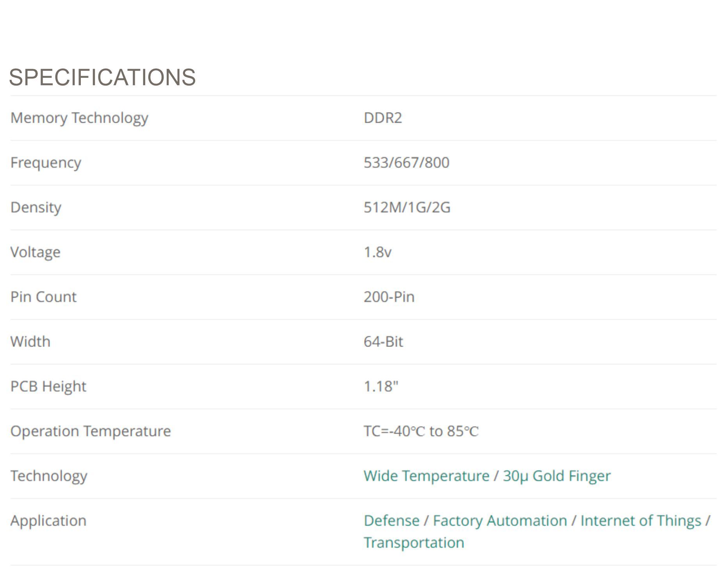Open the 30µ Gold Finger link
The height and width of the screenshot is (577, 728).
tap(557, 476)
